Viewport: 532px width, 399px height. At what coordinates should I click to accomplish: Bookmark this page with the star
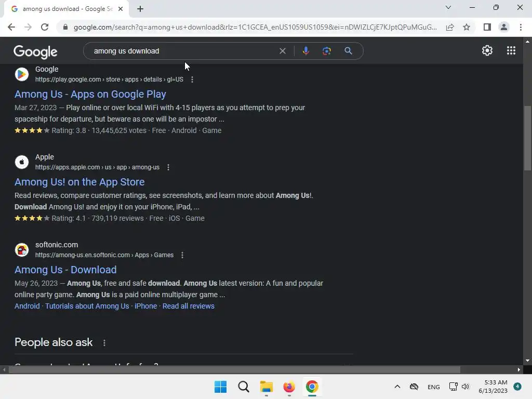[x=467, y=27]
